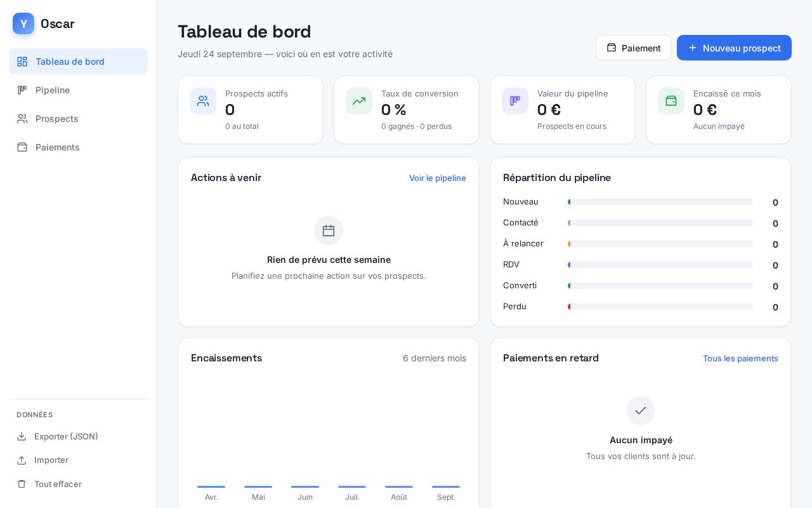The image size is (812, 508).
Task: Click the Mai bar in Encaissements chart
Action: pos(258,487)
